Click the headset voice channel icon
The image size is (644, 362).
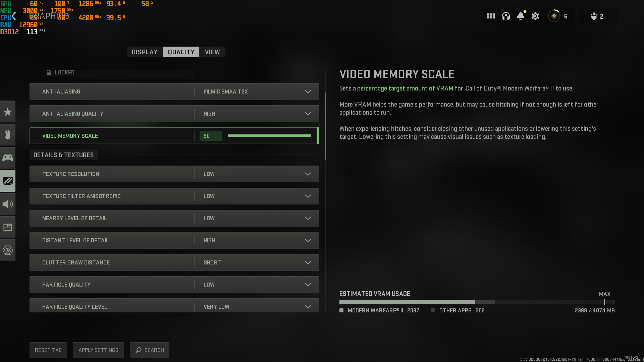(505, 16)
